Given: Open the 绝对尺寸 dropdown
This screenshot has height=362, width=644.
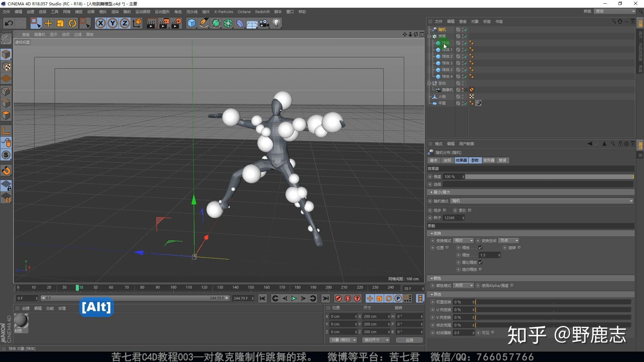Looking at the screenshot, I should pyautogui.click(x=376, y=340).
